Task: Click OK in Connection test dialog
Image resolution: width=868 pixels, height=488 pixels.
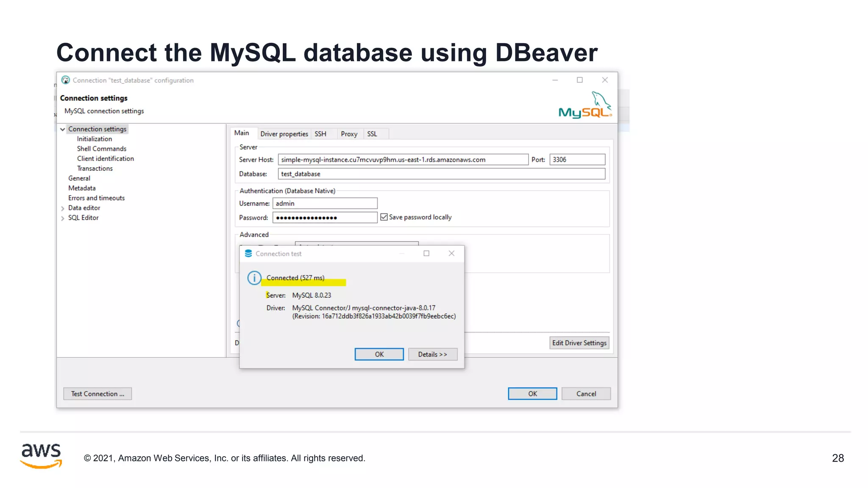Action: click(379, 354)
